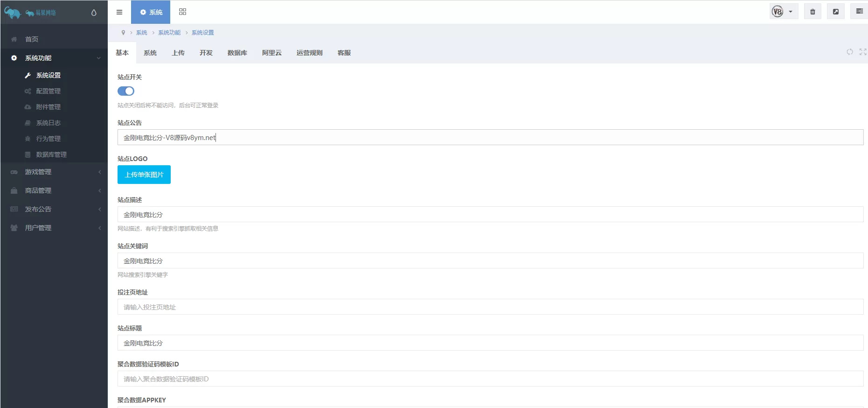Expand the 商品管理 menu chevron

[x=99, y=190]
